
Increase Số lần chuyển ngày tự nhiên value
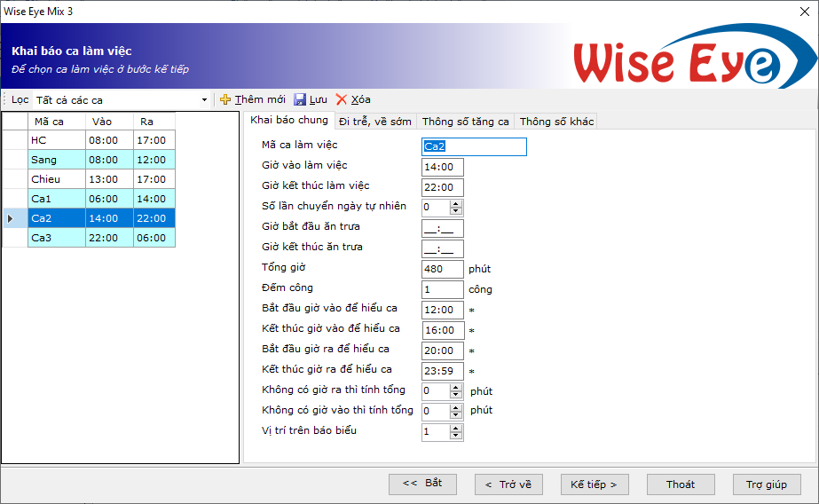[x=456, y=203]
